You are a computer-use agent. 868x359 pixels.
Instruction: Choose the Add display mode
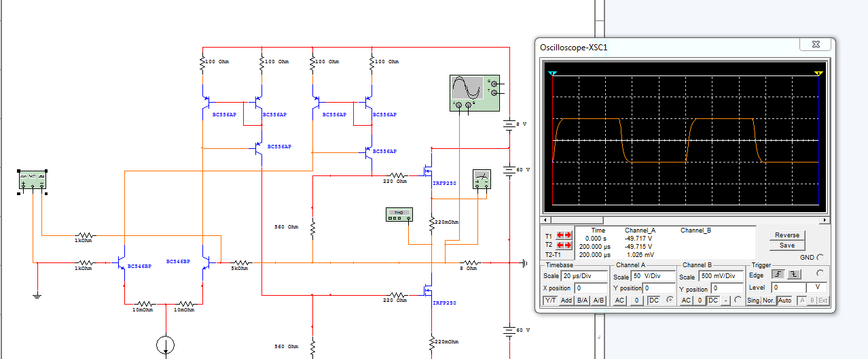click(566, 301)
